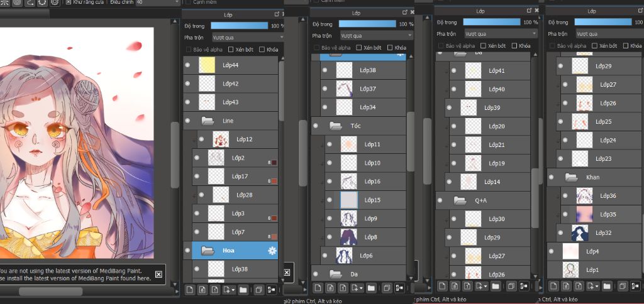Click color tag on layer Lớp2

tap(274, 163)
